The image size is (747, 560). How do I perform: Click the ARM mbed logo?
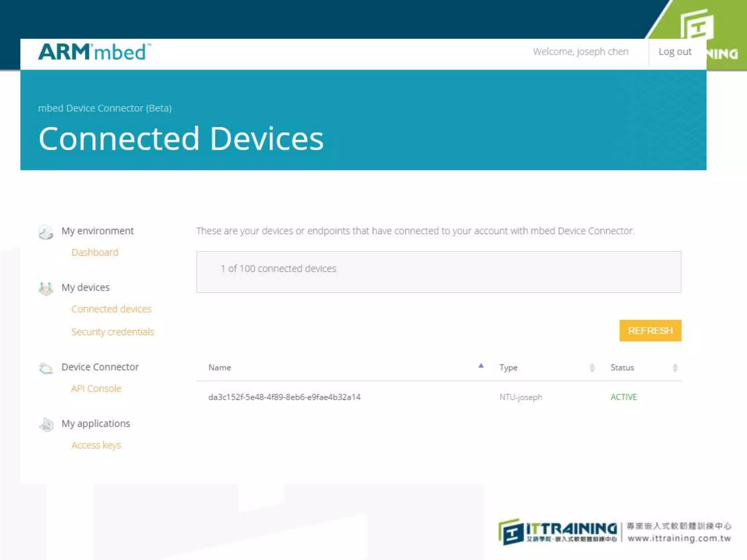(94, 52)
